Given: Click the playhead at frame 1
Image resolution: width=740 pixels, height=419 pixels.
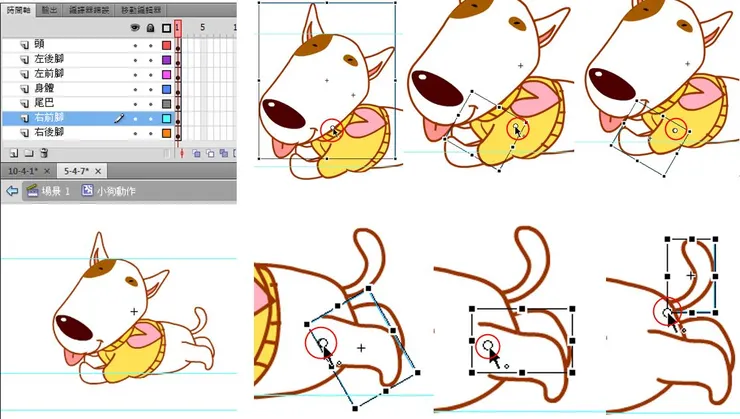Looking at the screenshot, I should (177, 28).
